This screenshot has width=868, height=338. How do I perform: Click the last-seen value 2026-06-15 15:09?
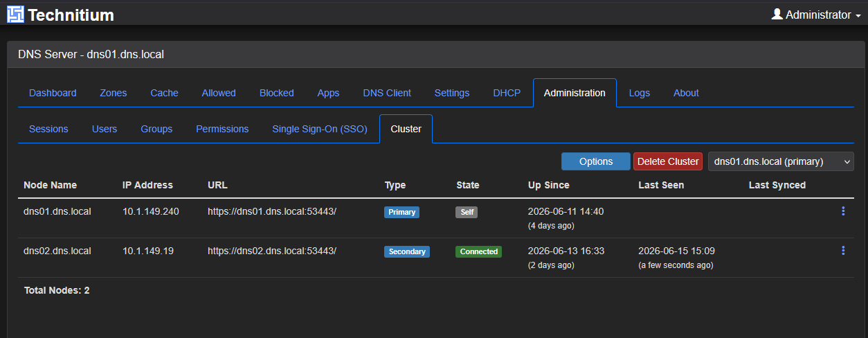point(676,251)
